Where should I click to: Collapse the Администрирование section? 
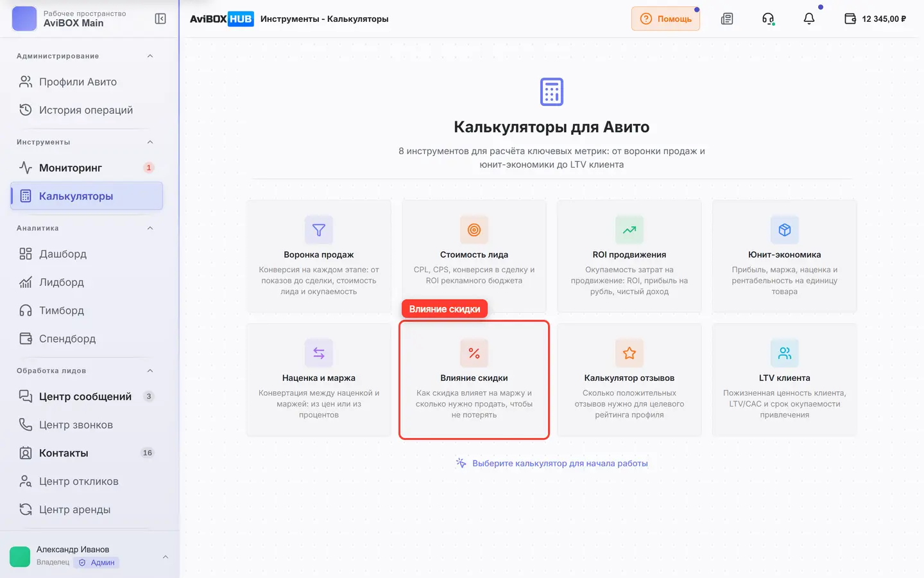(150, 56)
